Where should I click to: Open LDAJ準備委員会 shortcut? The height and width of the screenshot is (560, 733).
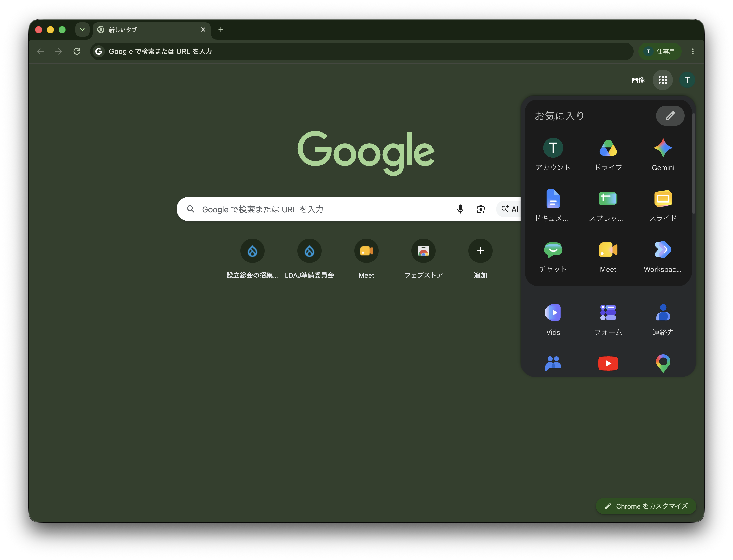309,259
